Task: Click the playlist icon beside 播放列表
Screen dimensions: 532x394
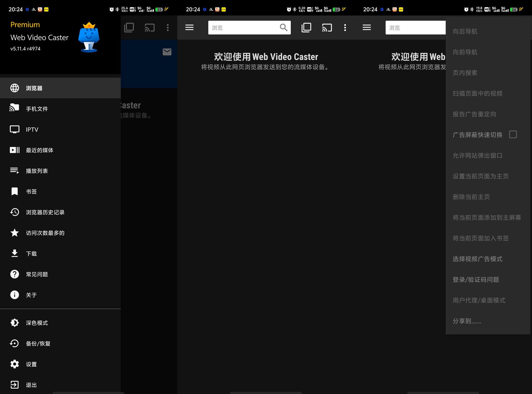Action: point(15,171)
